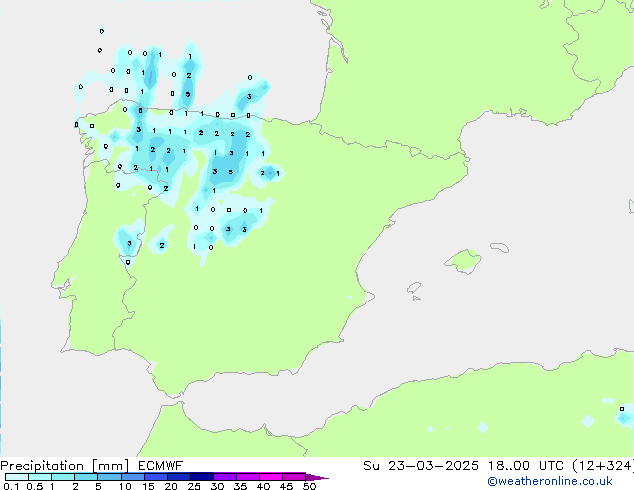Click the '30' legend value label
Viewport: 634px width, 490px height.
(217, 486)
